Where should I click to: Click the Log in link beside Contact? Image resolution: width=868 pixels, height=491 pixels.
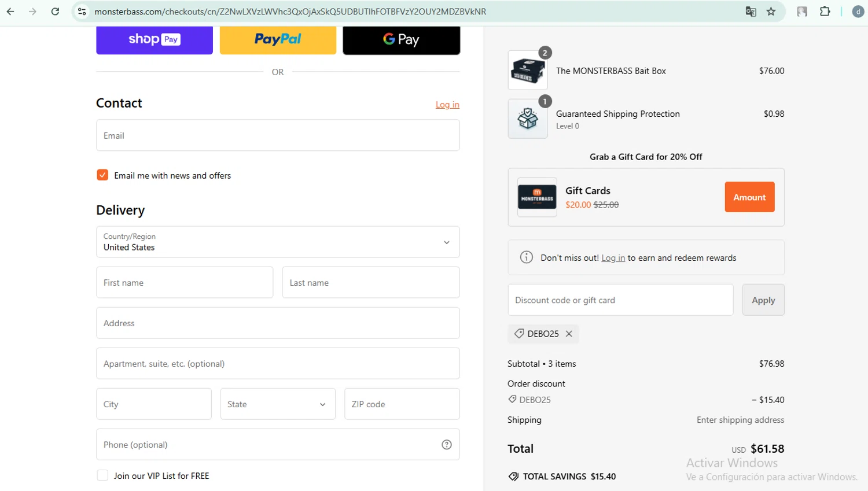click(447, 105)
